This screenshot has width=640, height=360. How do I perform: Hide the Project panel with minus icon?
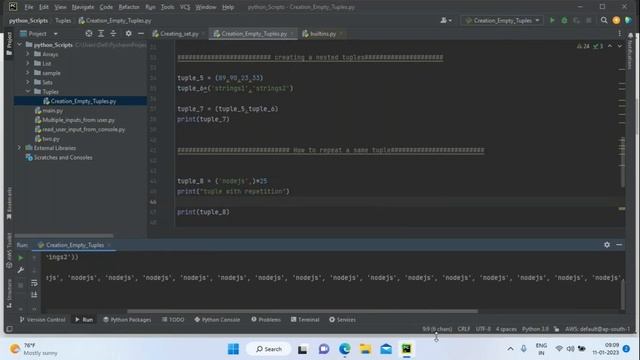point(141,33)
